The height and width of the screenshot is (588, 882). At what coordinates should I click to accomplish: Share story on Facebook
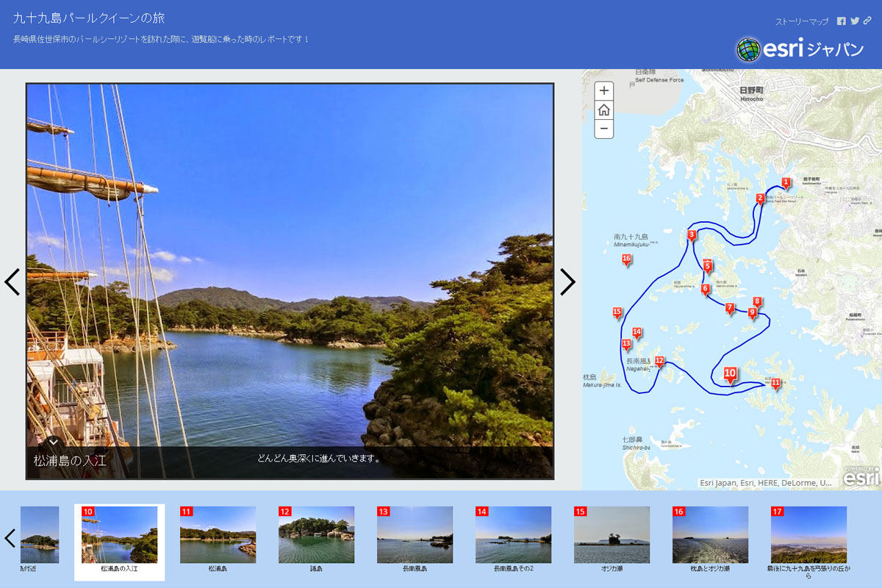pyautogui.click(x=842, y=21)
